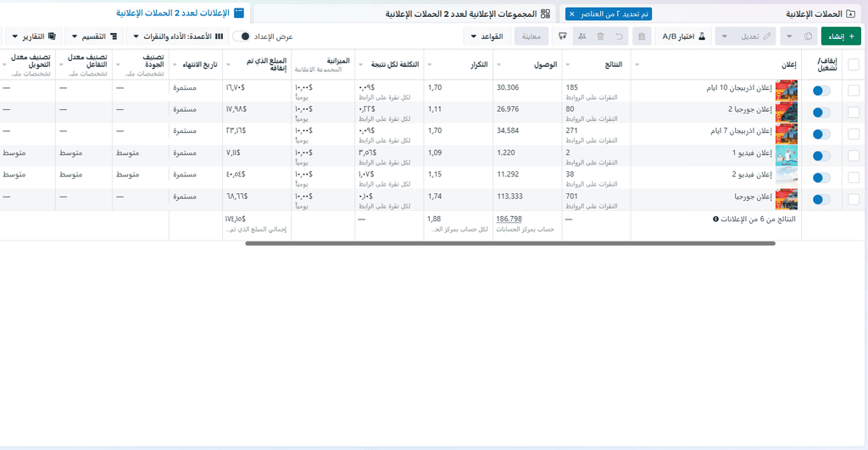Click thumbnail of إعلان اذربيجان 10 ايام

point(786,90)
